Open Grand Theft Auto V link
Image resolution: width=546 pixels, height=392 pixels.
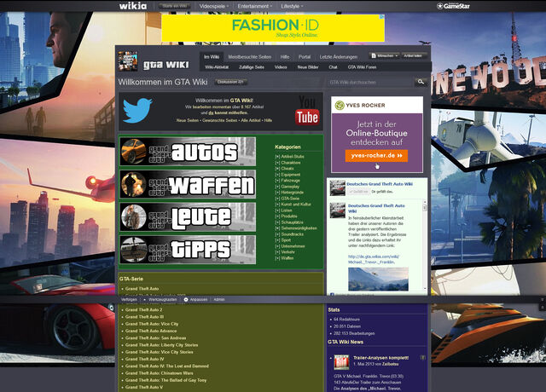(x=144, y=387)
